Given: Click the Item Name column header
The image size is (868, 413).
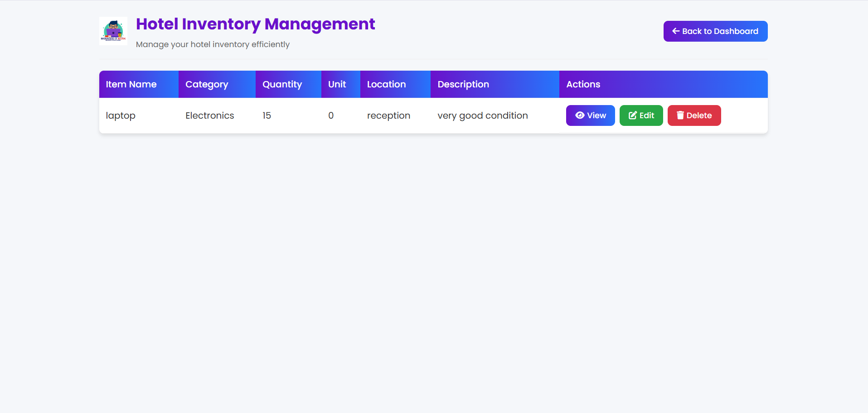Looking at the screenshot, I should point(131,84).
